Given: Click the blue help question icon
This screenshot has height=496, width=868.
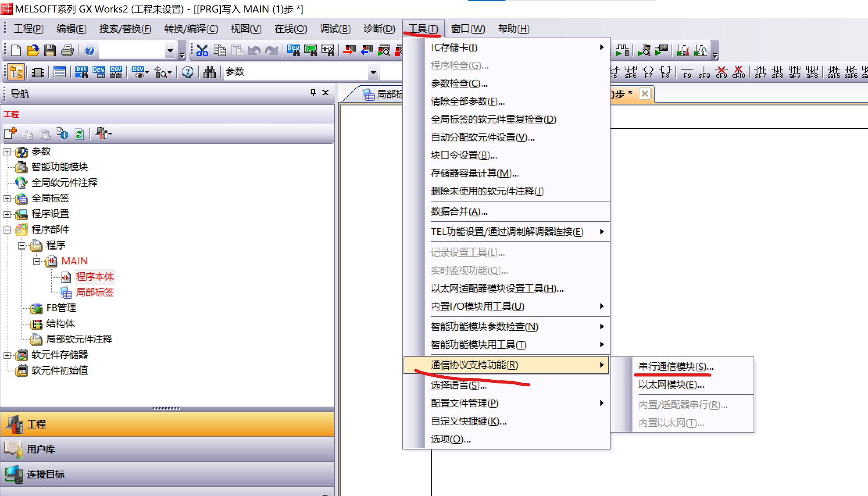Looking at the screenshot, I should click(x=89, y=50).
